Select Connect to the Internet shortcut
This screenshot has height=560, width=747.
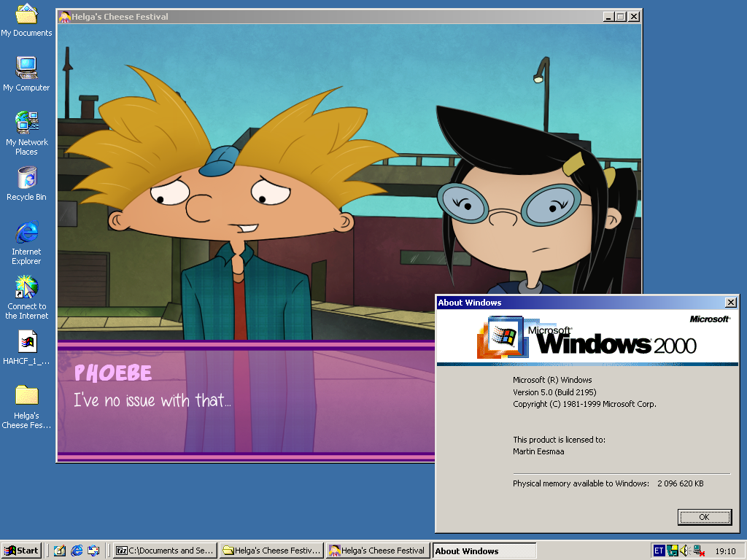click(27, 297)
